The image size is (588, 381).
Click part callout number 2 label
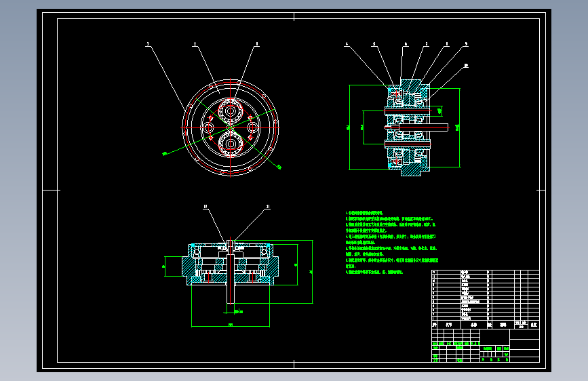pos(195,44)
